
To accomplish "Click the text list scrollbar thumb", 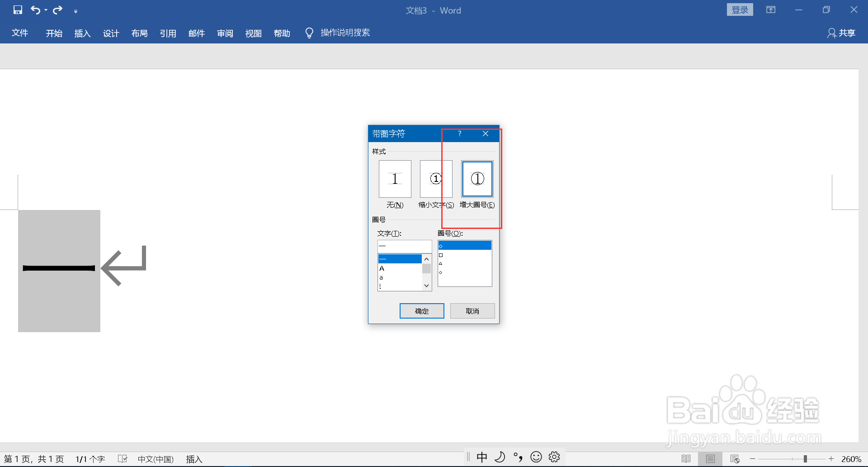I will [x=426, y=269].
